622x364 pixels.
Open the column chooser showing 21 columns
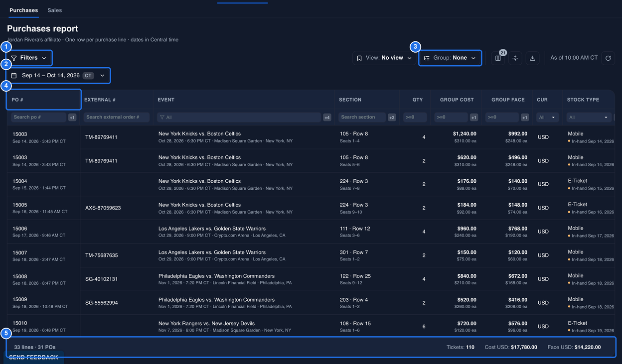coord(498,58)
